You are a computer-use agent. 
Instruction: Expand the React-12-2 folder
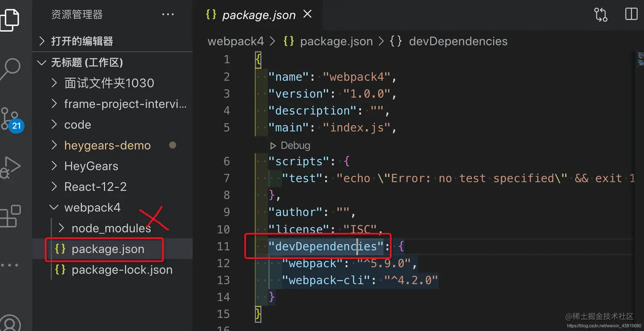(112, 187)
